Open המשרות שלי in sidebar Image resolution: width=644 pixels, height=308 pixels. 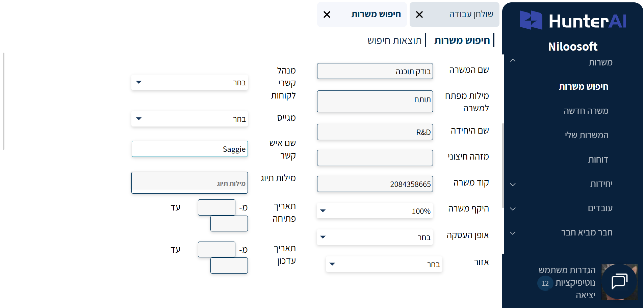click(586, 135)
